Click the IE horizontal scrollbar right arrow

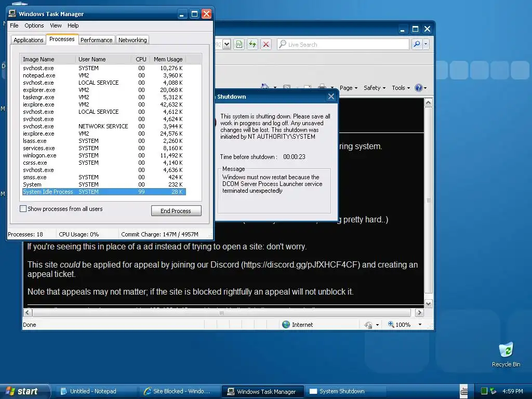(x=419, y=312)
